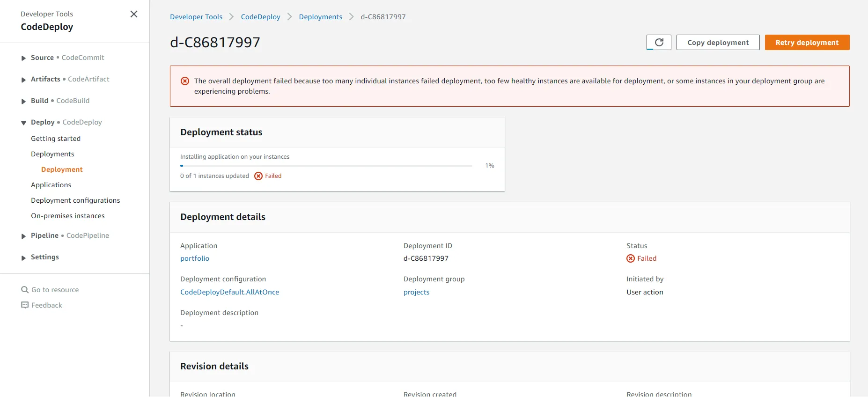Image resolution: width=868 pixels, height=397 pixels.
Task: Expand the Source CodeCommit section
Action: coord(23,58)
